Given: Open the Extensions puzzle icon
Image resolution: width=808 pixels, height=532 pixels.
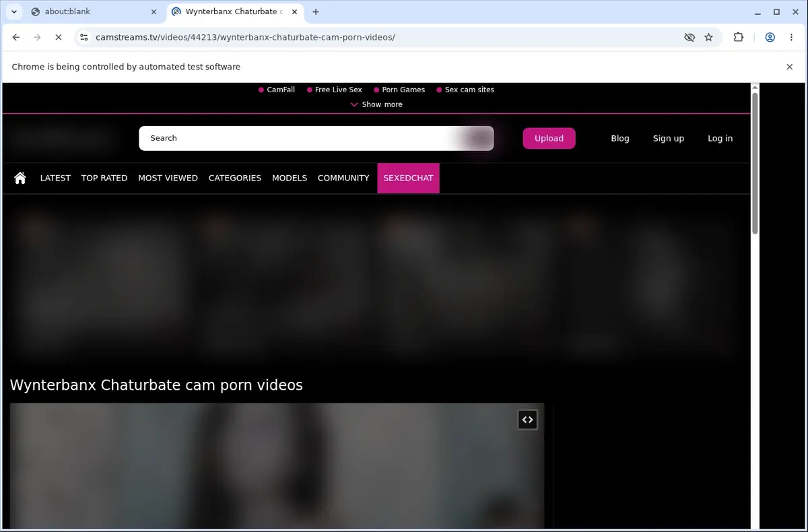Looking at the screenshot, I should pos(739,38).
